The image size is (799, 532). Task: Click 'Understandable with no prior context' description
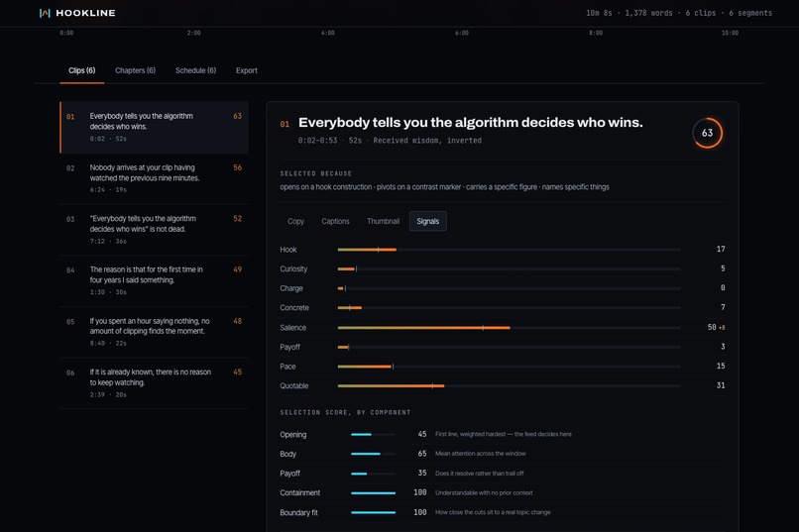(484, 492)
